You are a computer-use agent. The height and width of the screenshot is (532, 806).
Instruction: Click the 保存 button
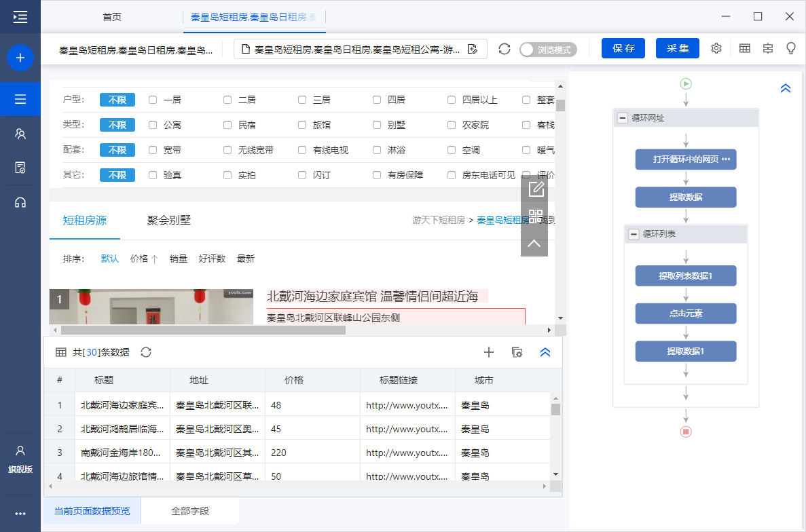623,49
